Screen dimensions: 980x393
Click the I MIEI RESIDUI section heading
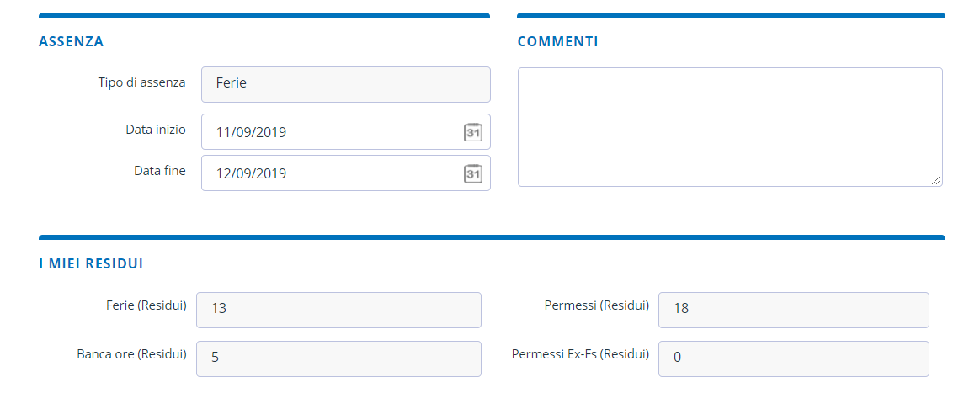[x=91, y=263]
